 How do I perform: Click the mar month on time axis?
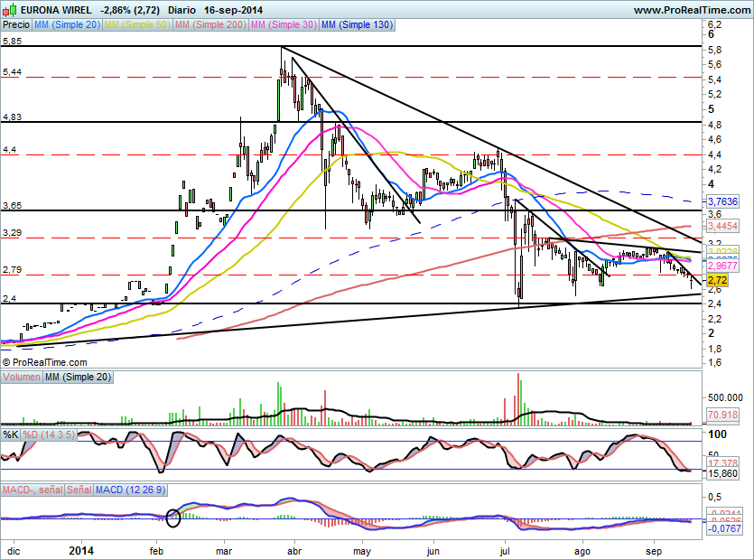tap(224, 551)
